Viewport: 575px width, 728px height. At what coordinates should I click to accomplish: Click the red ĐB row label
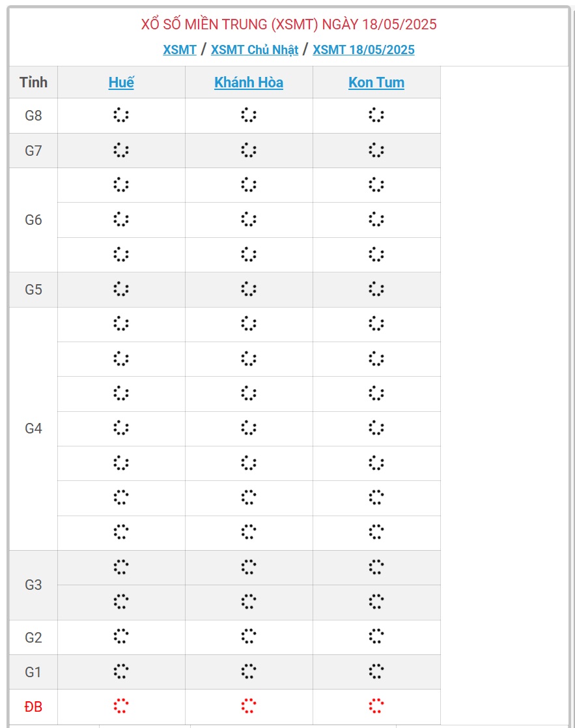point(33,706)
